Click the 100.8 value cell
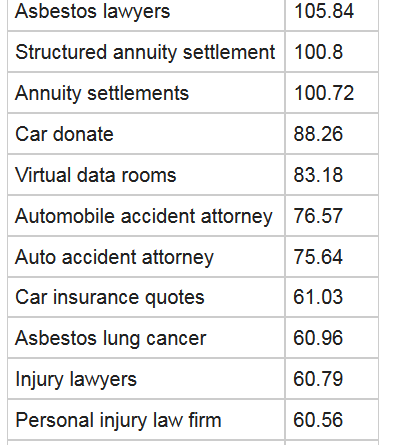394x445 pixels. click(x=332, y=52)
